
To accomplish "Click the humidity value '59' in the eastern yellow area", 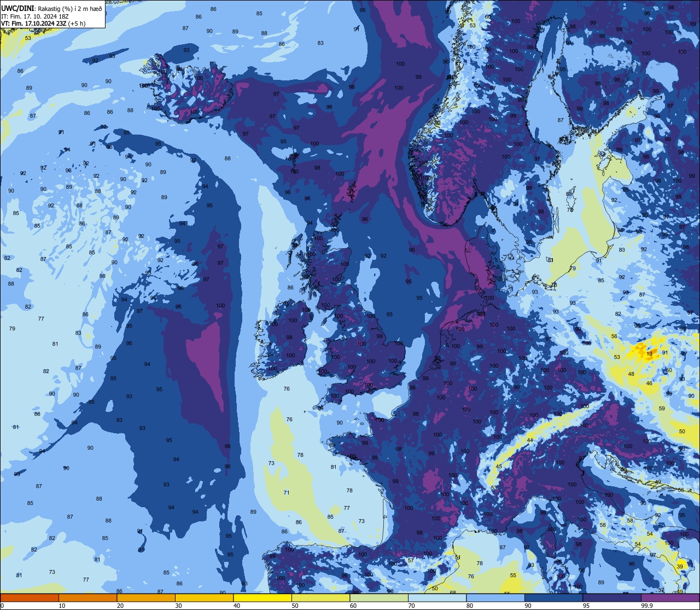I will click(662, 409).
